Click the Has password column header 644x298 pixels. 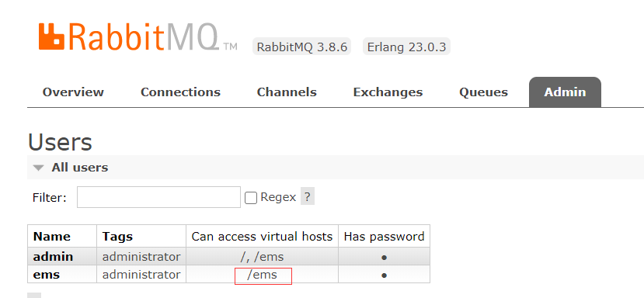click(384, 237)
